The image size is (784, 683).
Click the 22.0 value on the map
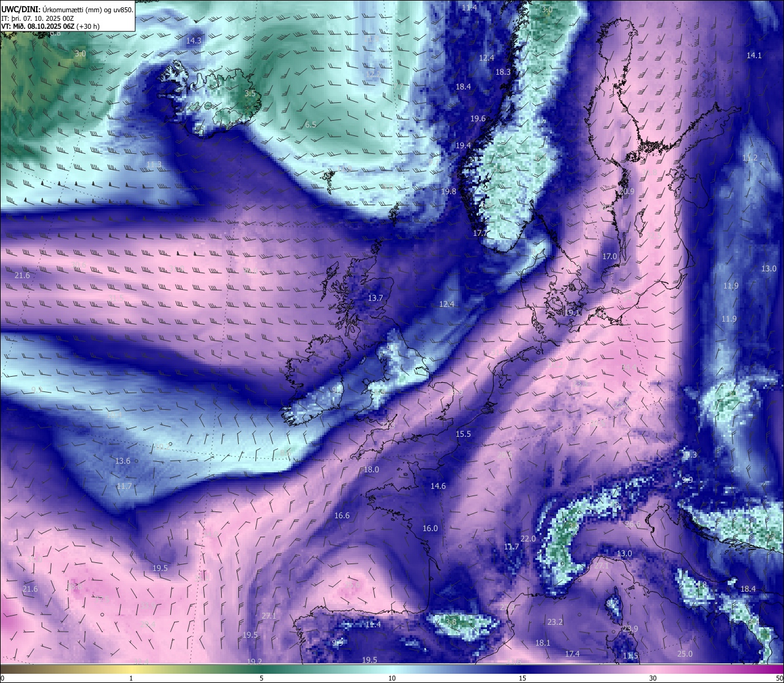pos(528,538)
